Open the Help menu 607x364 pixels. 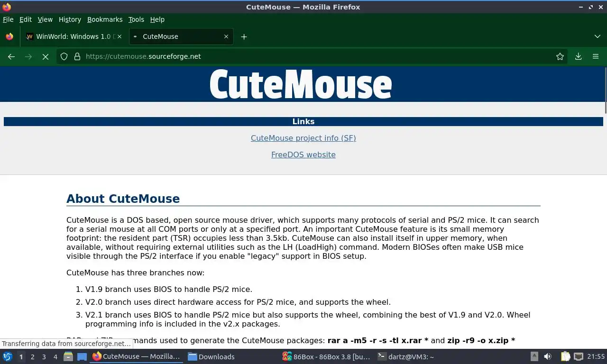tap(157, 19)
